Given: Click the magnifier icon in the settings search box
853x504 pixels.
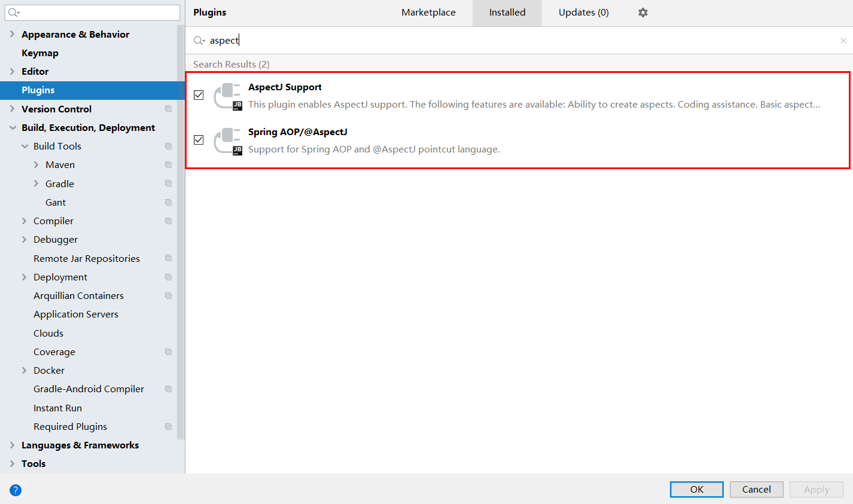Looking at the screenshot, I should click(x=14, y=13).
